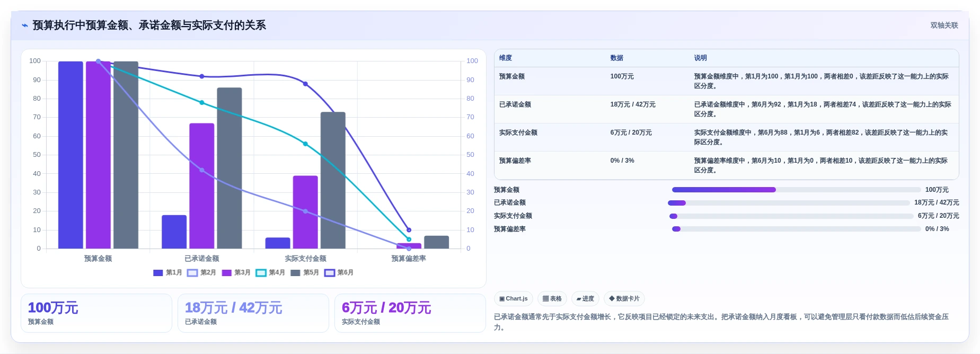This screenshot has width=980, height=354.
Task: Toggle 第2月 legend series
Action: tap(202, 272)
